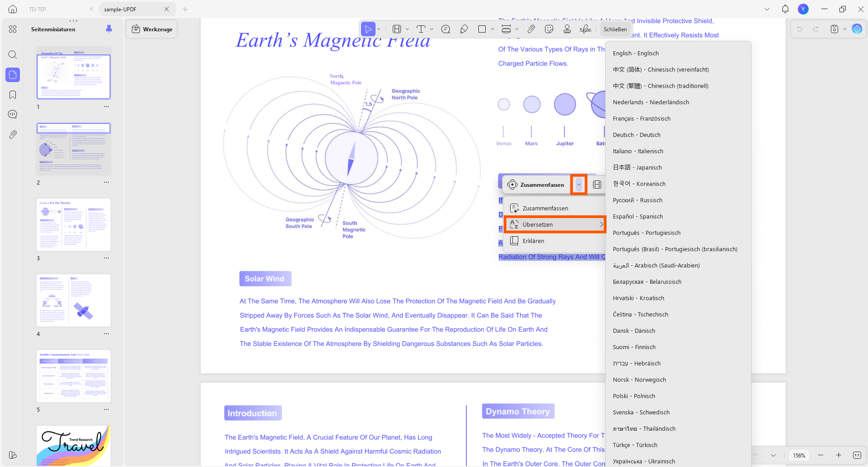Expand the cursor tool options arrow
This screenshot has height=467, width=868.
tap(379, 29)
